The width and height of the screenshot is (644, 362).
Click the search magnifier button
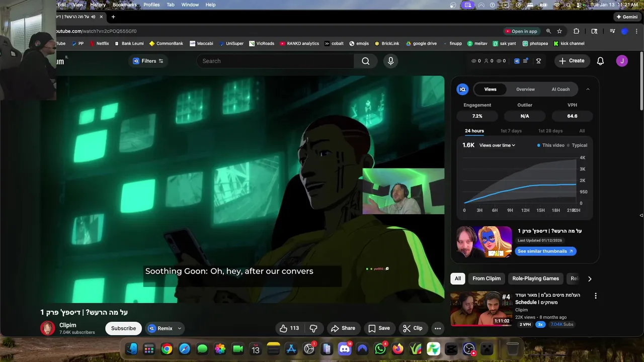pyautogui.click(x=366, y=61)
